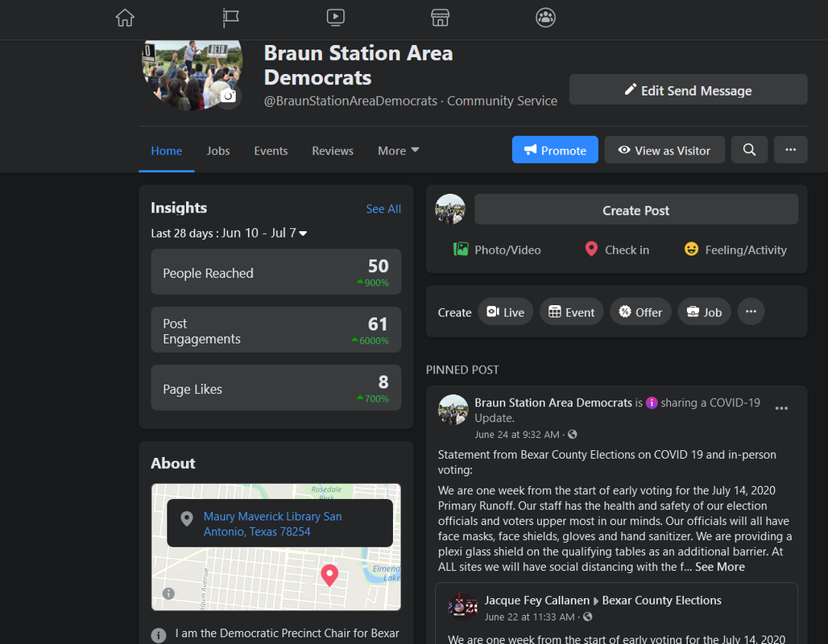Open page profile photo
This screenshot has width=828, height=644.
[x=193, y=74]
